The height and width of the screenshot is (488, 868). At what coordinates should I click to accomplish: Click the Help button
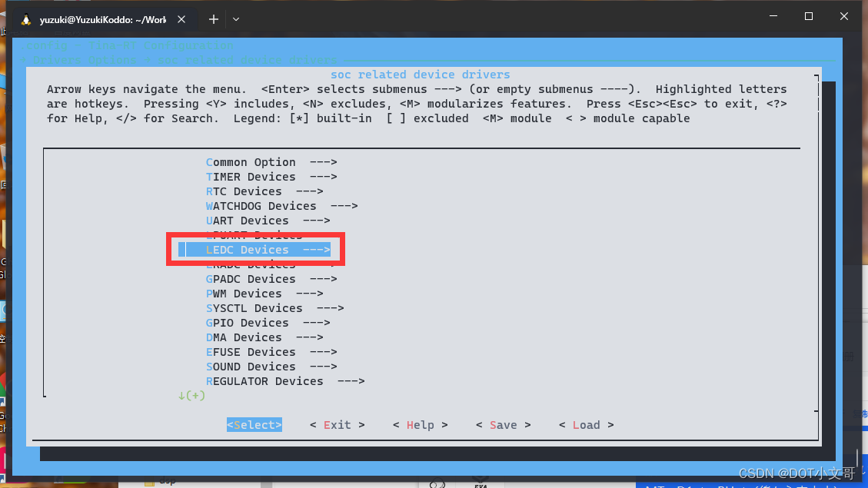pos(420,425)
